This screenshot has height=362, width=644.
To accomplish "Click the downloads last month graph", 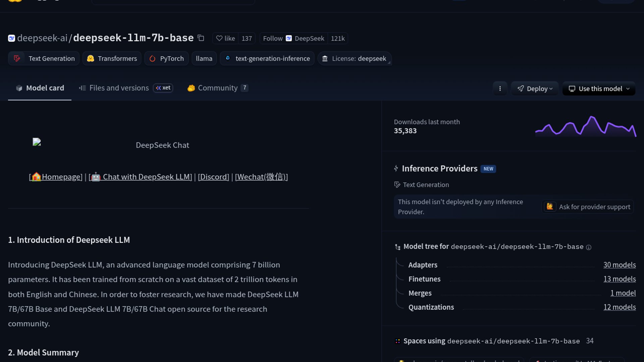I will (x=585, y=127).
